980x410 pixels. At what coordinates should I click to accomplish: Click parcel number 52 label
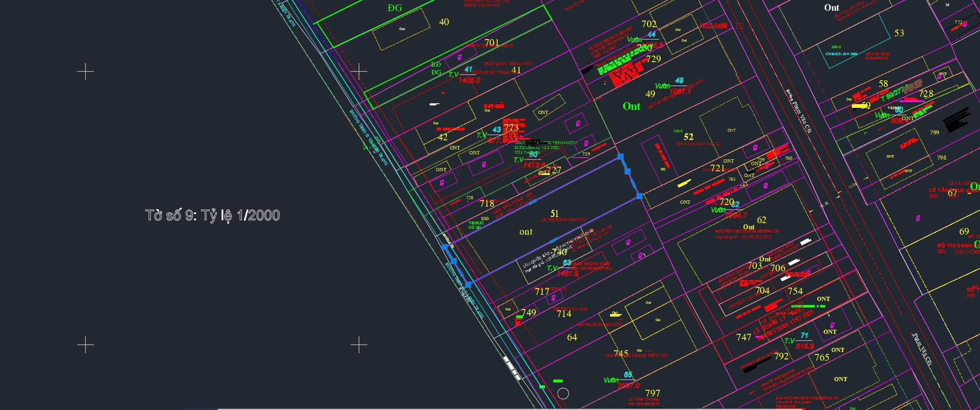pyautogui.click(x=688, y=136)
